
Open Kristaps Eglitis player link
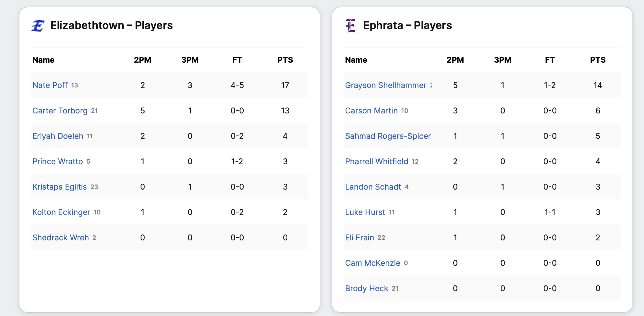point(59,187)
